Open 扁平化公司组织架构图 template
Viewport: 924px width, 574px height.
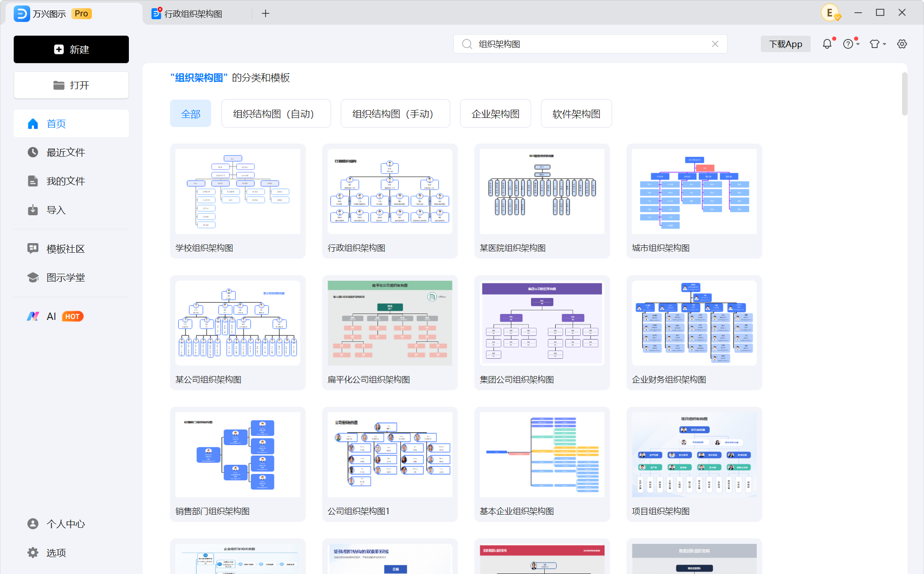[x=390, y=333]
